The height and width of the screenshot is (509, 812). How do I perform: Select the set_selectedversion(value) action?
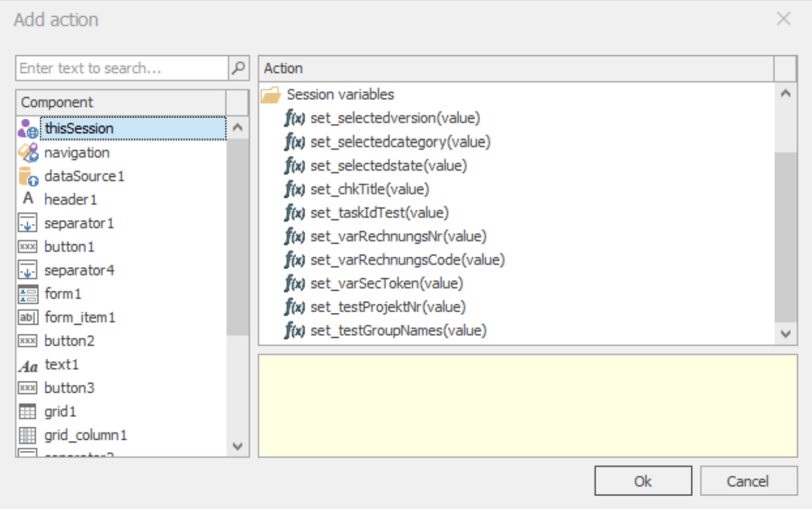pyautogui.click(x=395, y=118)
